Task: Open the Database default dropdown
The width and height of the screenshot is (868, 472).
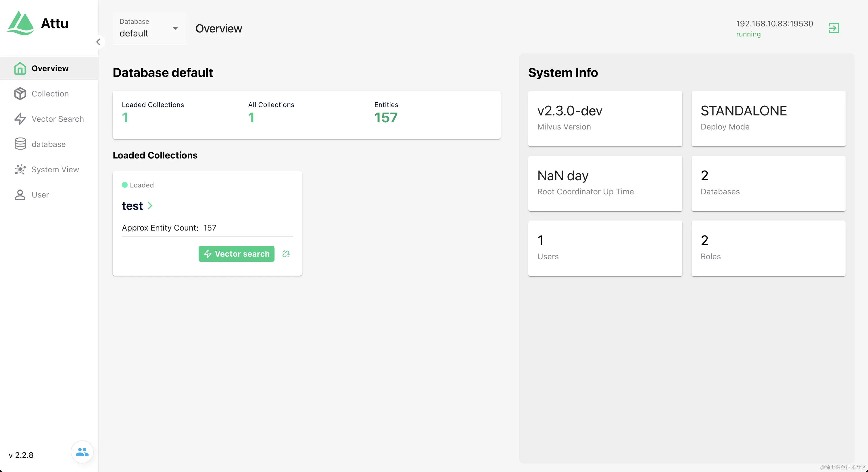Action: coord(149,28)
